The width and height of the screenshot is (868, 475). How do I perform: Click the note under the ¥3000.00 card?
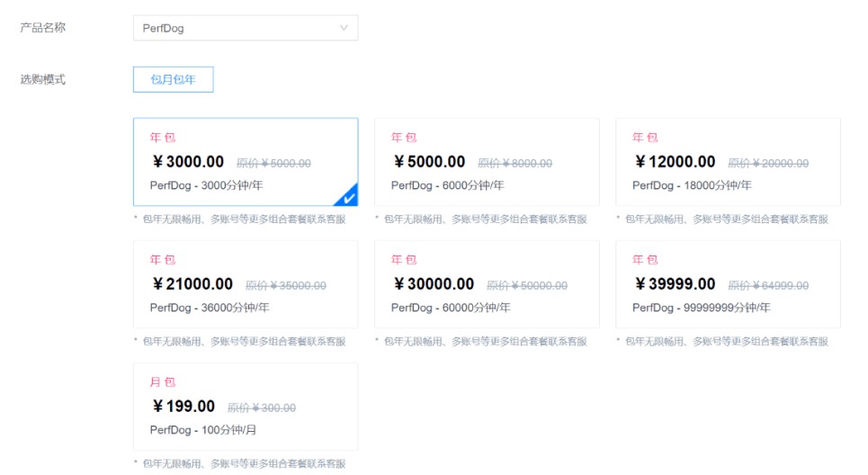click(x=239, y=220)
